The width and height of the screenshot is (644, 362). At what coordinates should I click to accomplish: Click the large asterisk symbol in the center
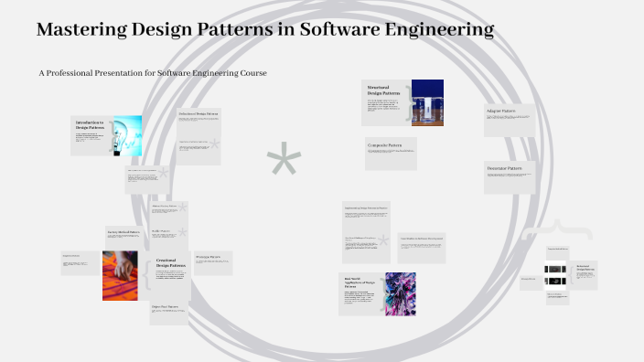[x=284, y=158]
